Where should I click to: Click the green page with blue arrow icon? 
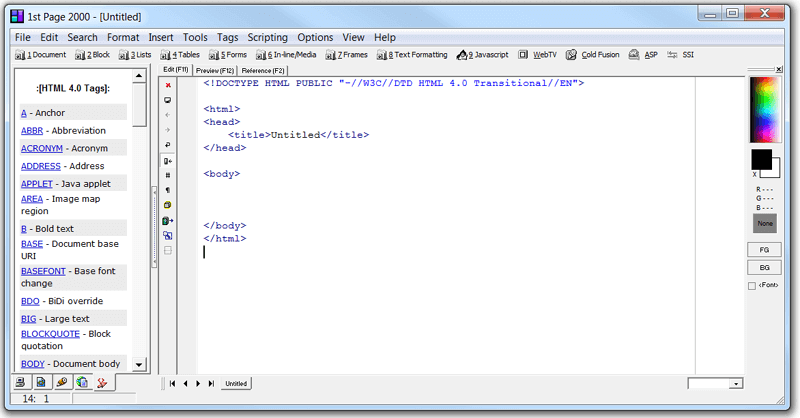(168, 220)
